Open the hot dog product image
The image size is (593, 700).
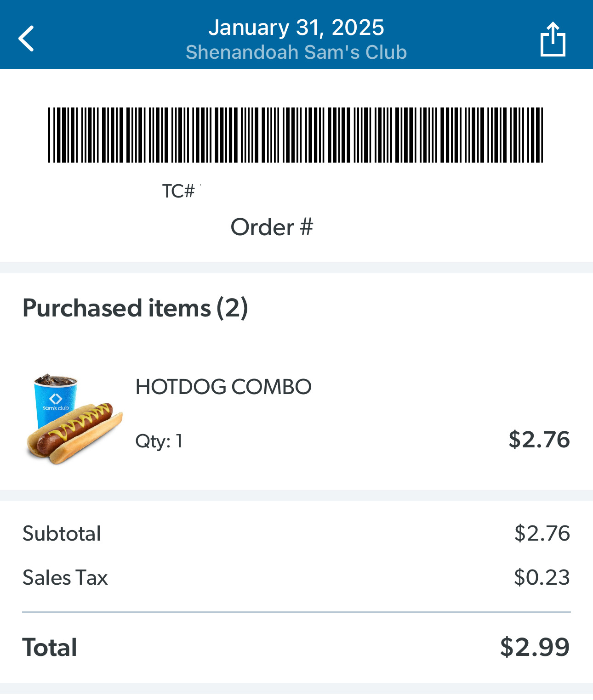(x=76, y=434)
